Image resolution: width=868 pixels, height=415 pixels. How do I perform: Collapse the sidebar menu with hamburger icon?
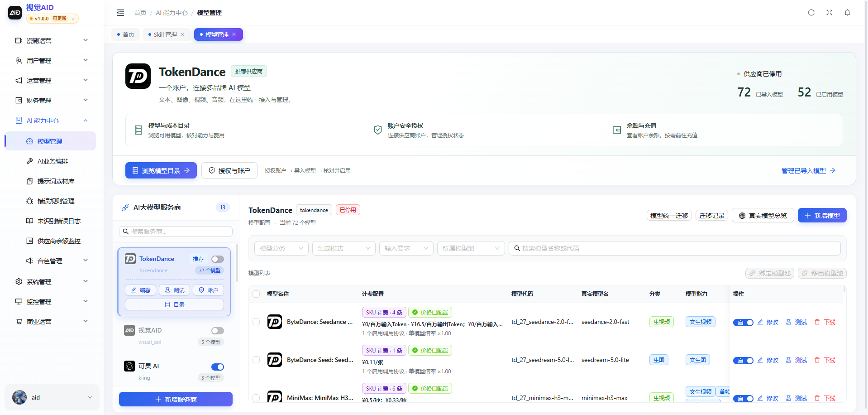(120, 13)
